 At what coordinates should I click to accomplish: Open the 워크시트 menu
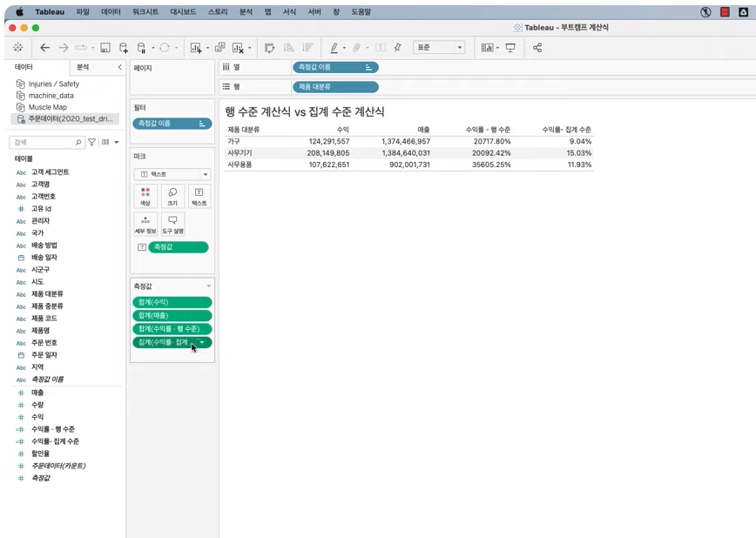tap(145, 12)
